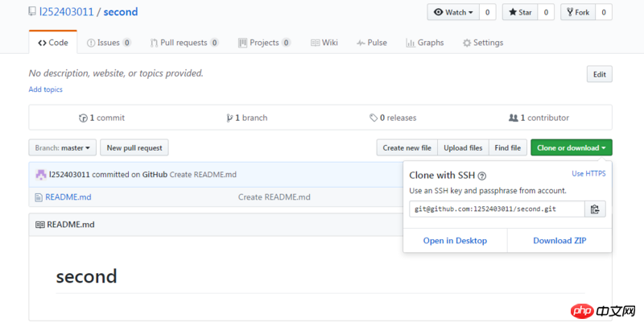Image resolution: width=644 pixels, height=327 pixels.
Task: Click the fork icon in Fork button
Action: [x=570, y=12]
